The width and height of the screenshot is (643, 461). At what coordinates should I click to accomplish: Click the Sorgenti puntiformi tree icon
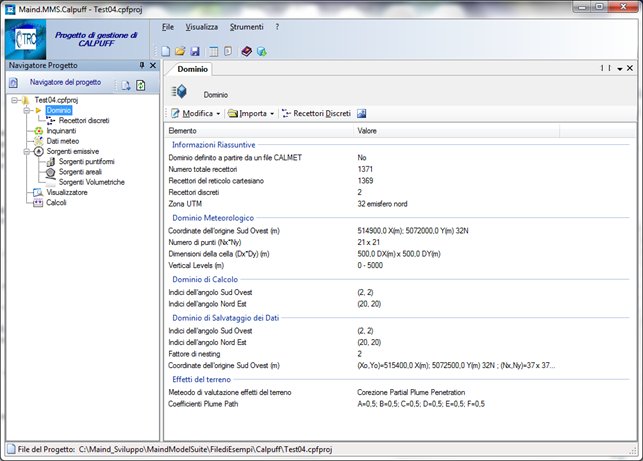[51, 162]
